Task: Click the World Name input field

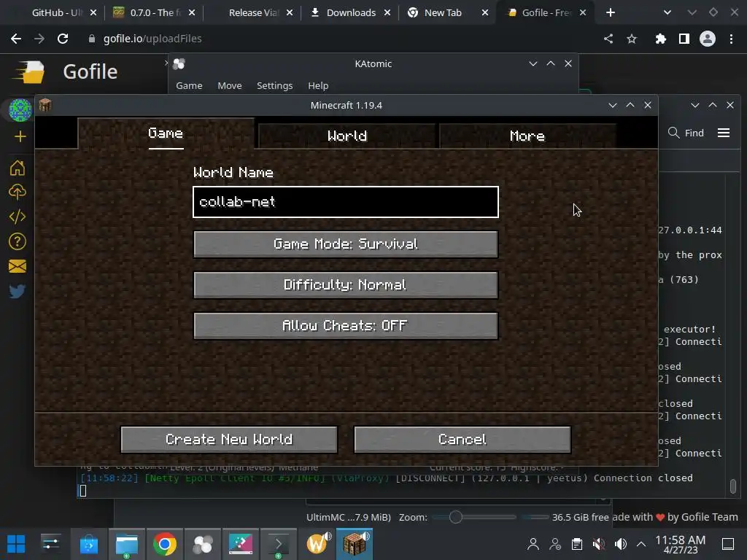Action: 345,202
